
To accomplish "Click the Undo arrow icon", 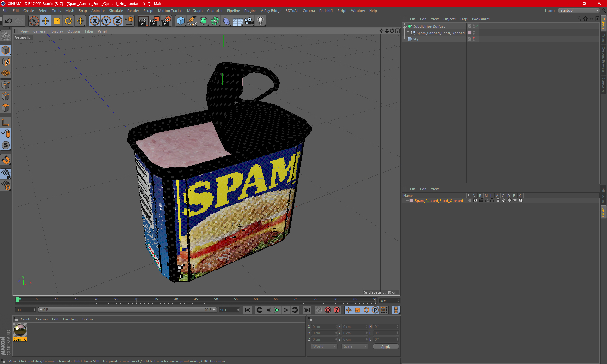I will click(x=9, y=21).
